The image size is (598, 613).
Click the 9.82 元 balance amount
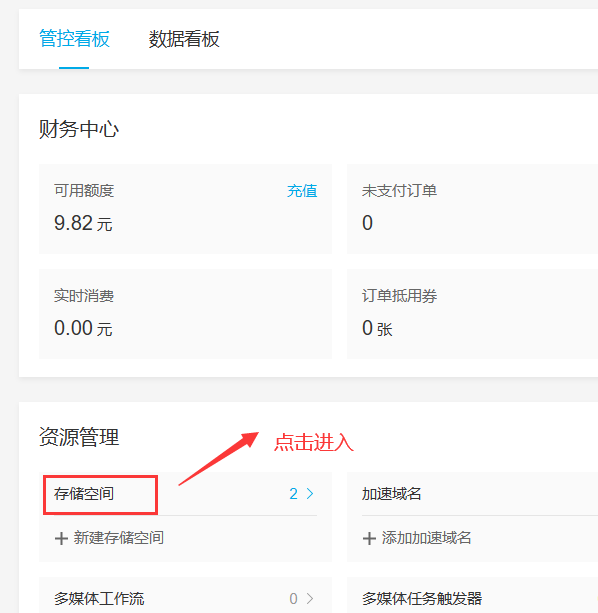(83, 223)
